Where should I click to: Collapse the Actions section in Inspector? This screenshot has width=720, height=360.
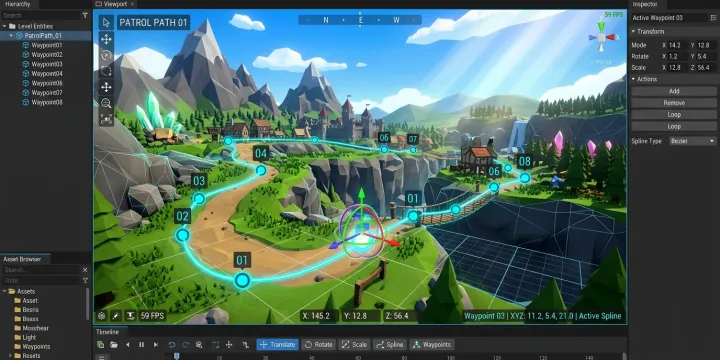tap(633, 79)
